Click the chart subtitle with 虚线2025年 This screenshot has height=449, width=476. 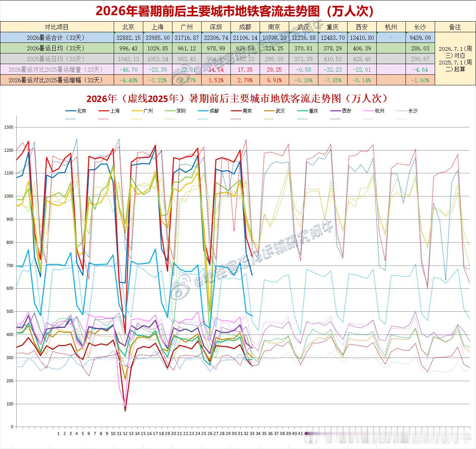[x=238, y=99]
